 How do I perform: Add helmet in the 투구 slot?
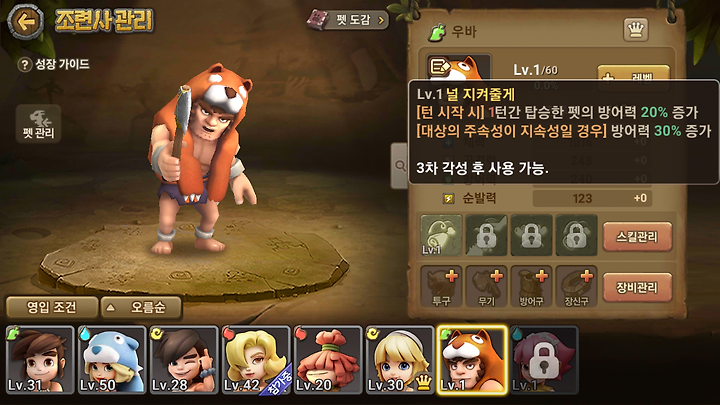click(441, 286)
